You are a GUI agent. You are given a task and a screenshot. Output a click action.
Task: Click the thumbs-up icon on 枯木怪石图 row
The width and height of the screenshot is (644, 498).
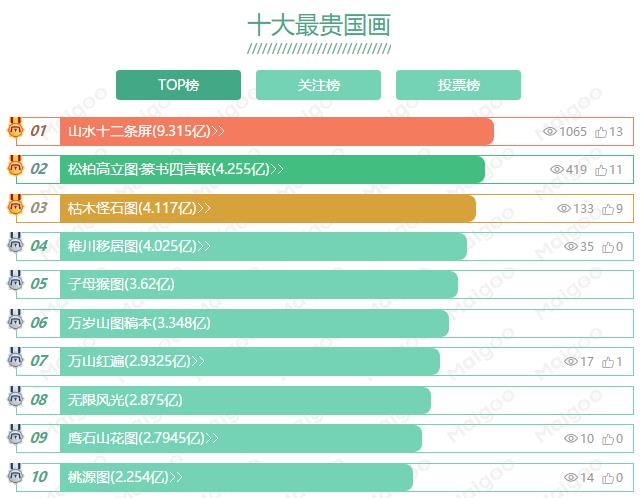[x=608, y=209]
